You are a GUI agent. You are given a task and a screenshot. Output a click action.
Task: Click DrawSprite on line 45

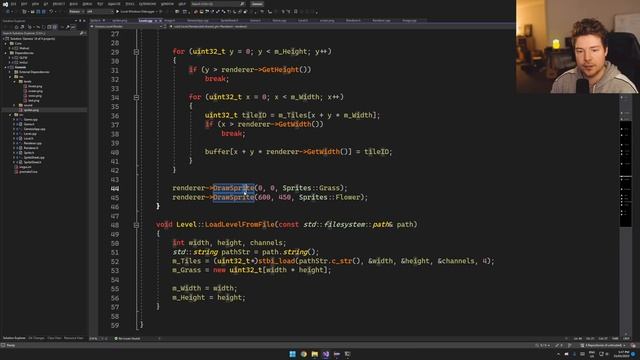pyautogui.click(x=233, y=198)
